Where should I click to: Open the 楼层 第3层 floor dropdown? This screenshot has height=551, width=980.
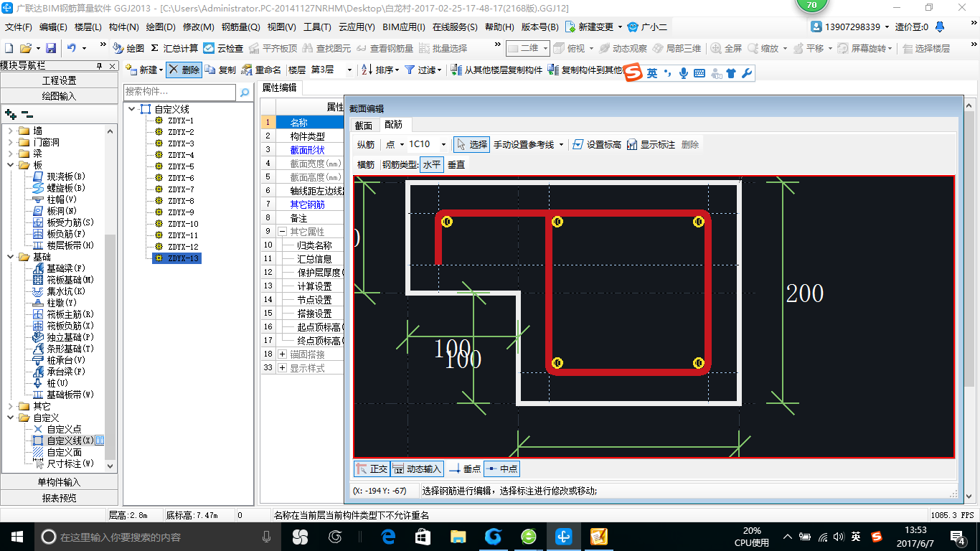click(349, 70)
